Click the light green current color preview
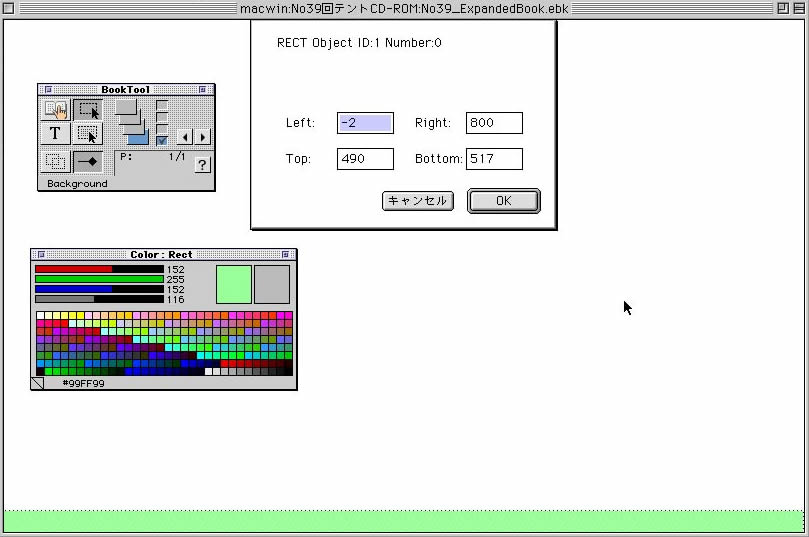809x537 pixels. [x=234, y=284]
